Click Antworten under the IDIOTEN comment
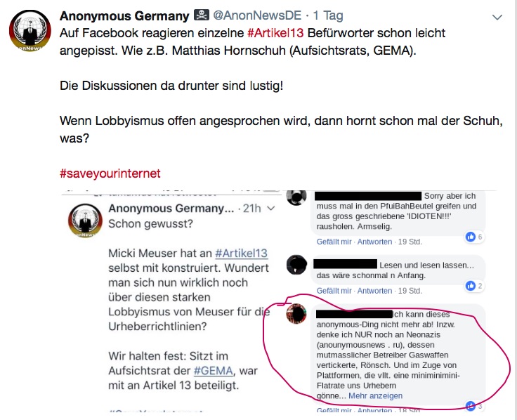The height and width of the screenshot is (420, 517). 374,242
